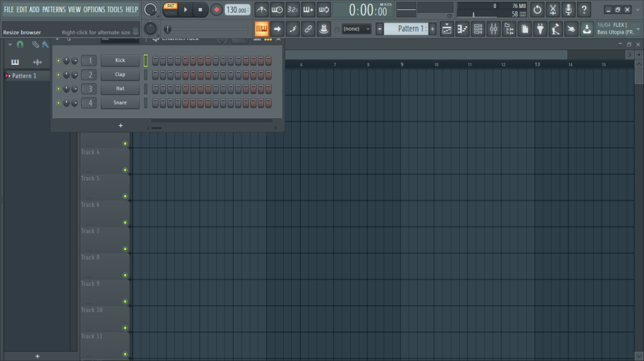Open the TOOLS menu
644x361 pixels.
115,9
